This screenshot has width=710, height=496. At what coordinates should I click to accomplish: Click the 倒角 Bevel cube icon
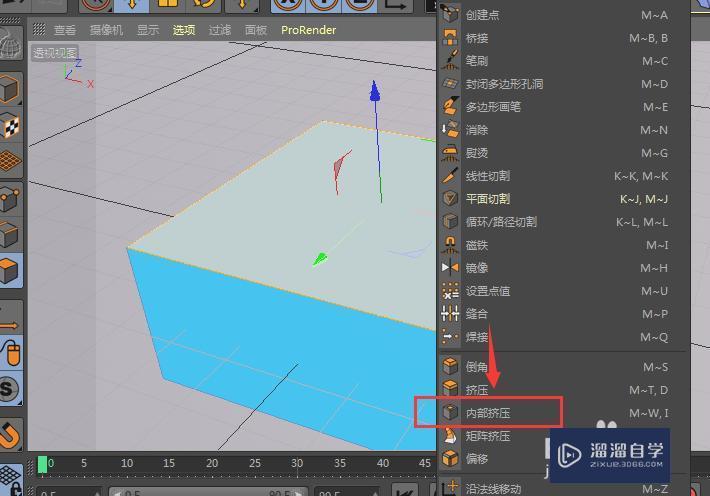pyautogui.click(x=450, y=366)
